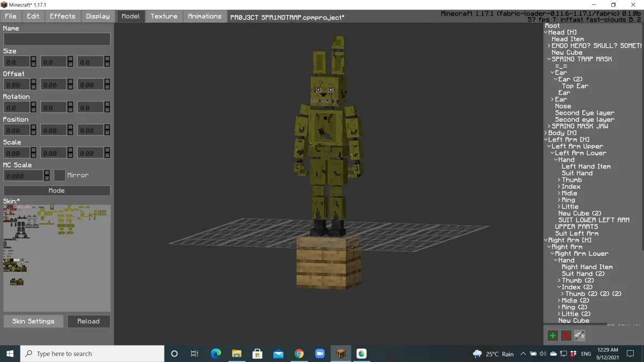Expand the Body [H] tree node
This screenshot has height=362, width=644.
546,133
